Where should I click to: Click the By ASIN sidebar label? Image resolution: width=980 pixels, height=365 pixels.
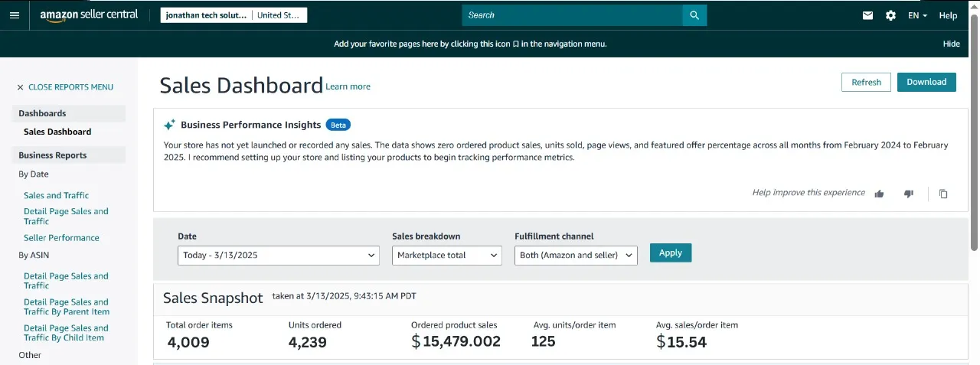pos(34,255)
